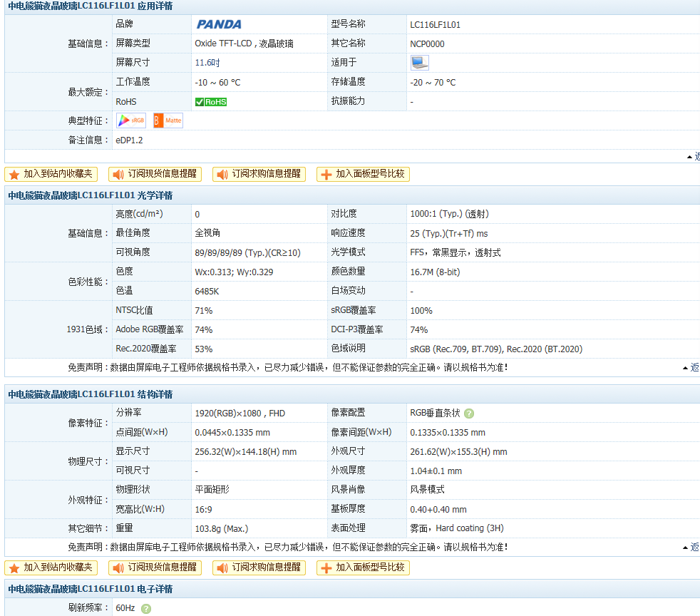
Task: Select color temperature 6485K
Action: [207, 292]
